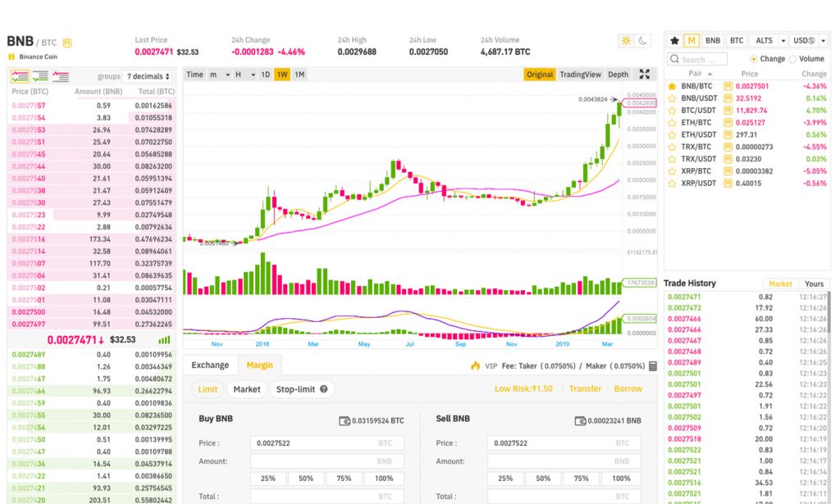Open Stop-limit help question mark

[323, 389]
